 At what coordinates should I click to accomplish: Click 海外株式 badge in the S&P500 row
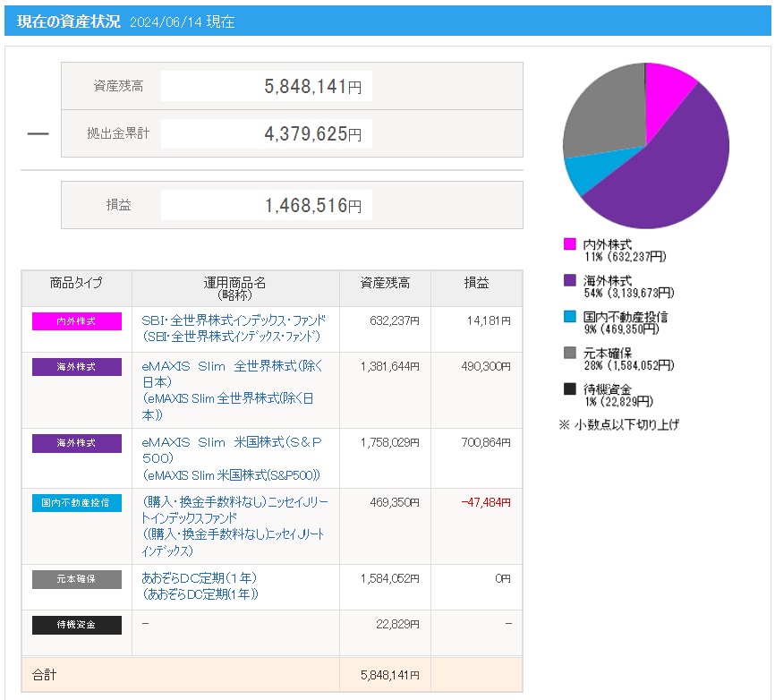coord(76,444)
